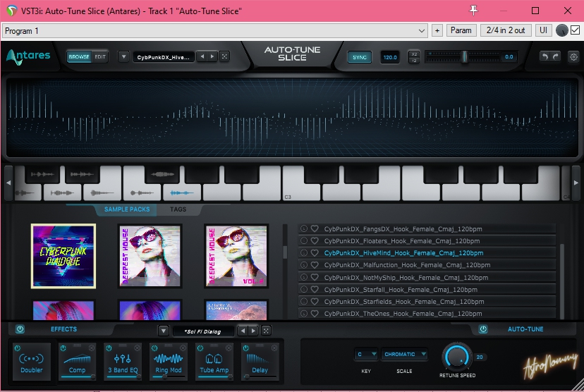Open the Program 1 preset dropdown
This screenshot has height=392, width=584.
click(215, 30)
